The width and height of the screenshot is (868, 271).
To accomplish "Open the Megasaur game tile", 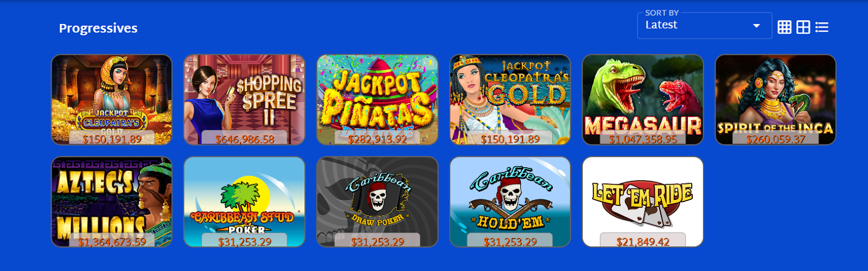I will 643,99.
